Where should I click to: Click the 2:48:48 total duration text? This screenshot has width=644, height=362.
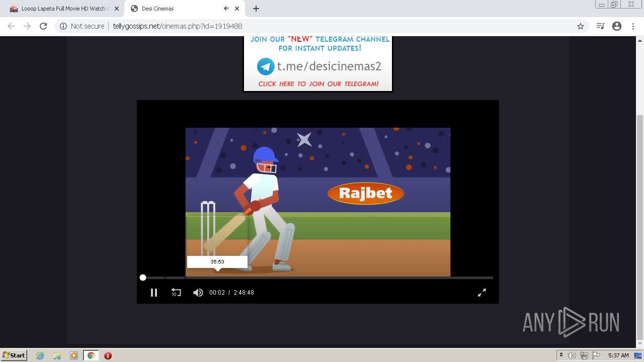coord(244,293)
